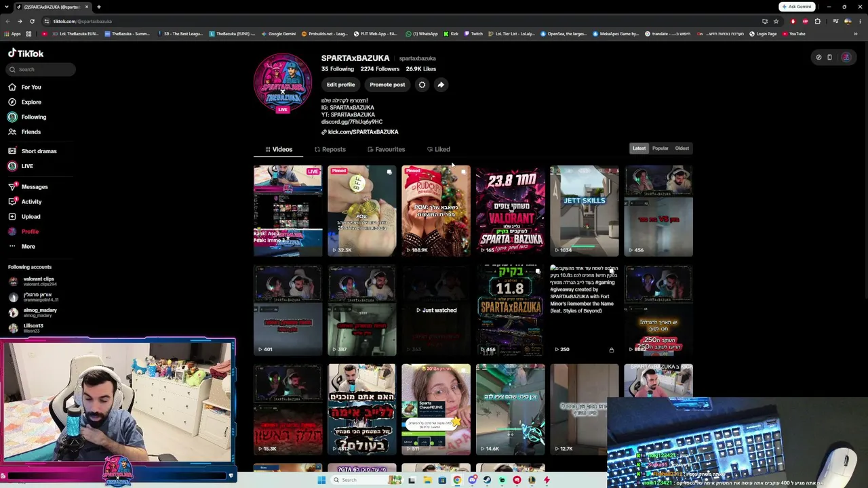Viewport: 868px width, 488px height.
Task: Open the Kick bookmark
Action: point(451,33)
